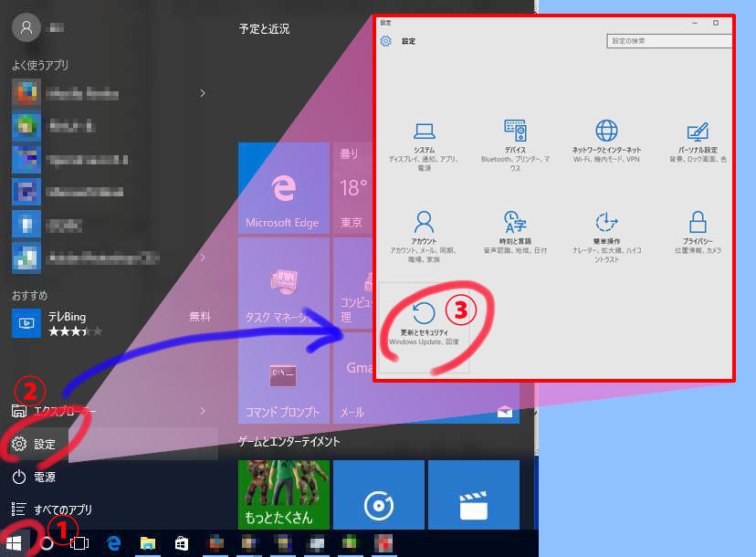756x557 pixels.
Task: Open 設定 from the Start menu
Action: coord(44,445)
